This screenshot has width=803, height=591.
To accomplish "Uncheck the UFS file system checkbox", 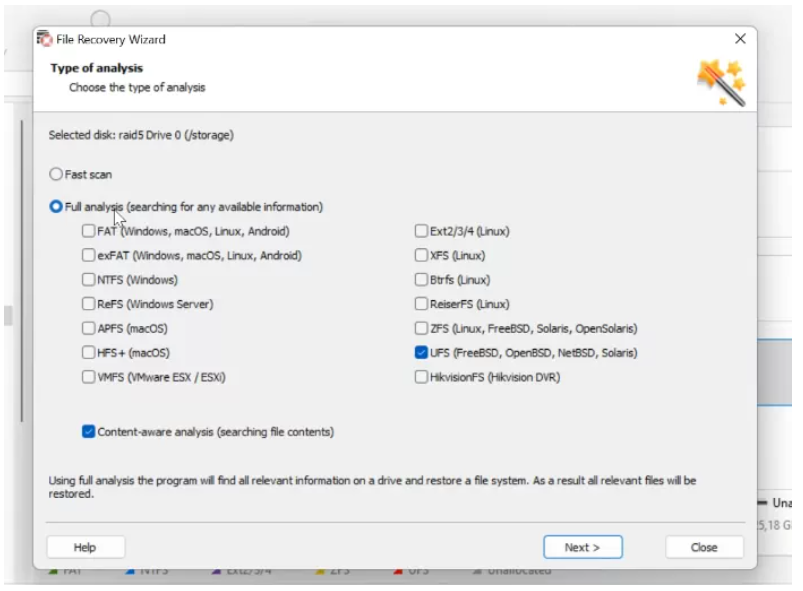I will tap(422, 353).
